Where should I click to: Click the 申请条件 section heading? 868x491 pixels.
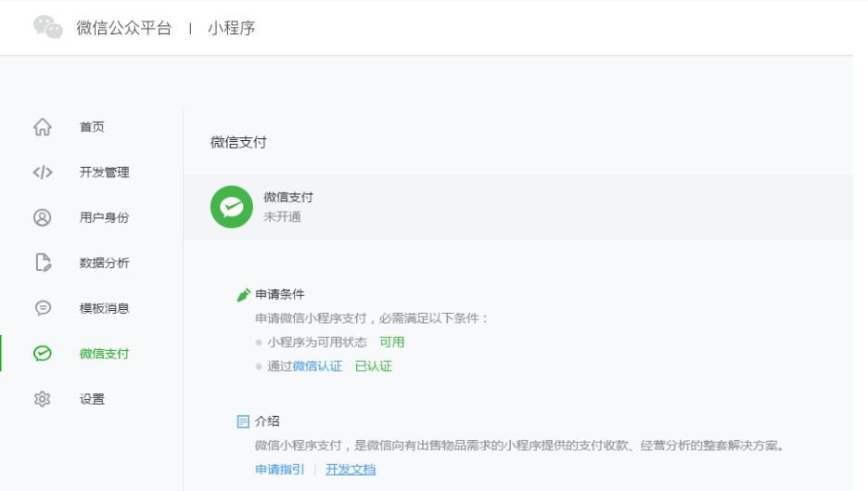point(279,294)
